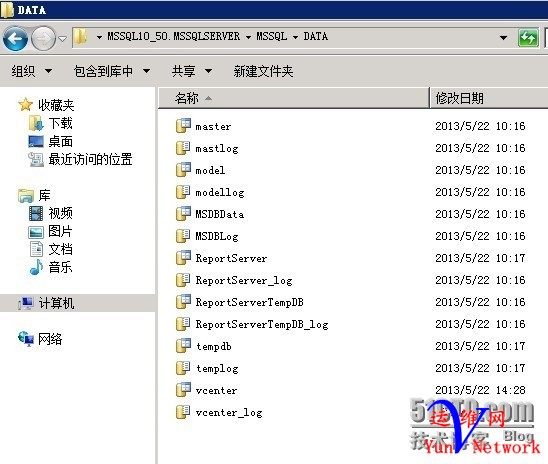
Task: Click the vcenter file icon
Action: (x=183, y=390)
